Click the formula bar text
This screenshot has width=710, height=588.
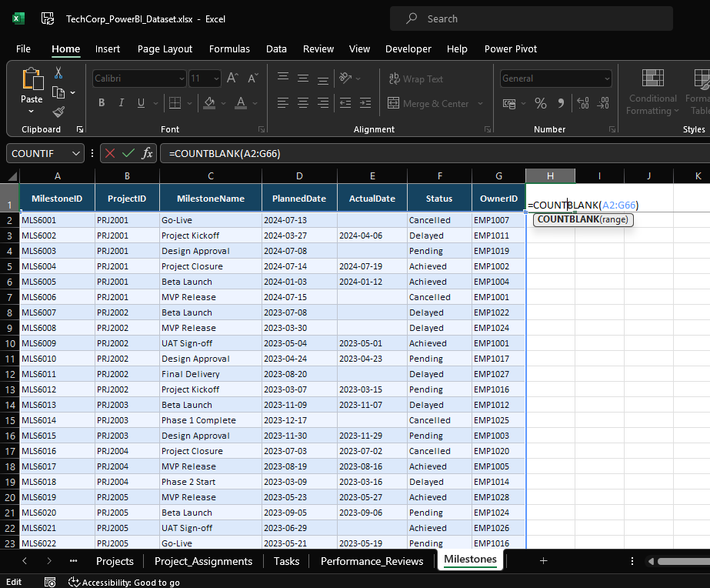225,154
